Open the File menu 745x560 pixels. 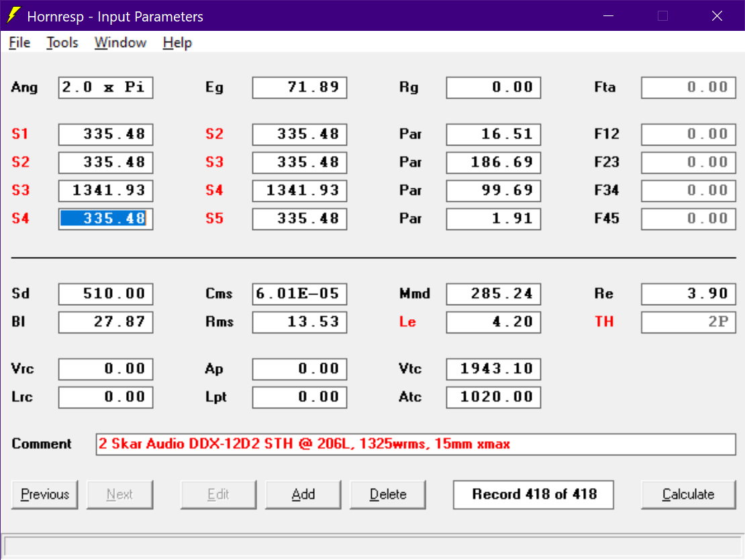[19, 43]
